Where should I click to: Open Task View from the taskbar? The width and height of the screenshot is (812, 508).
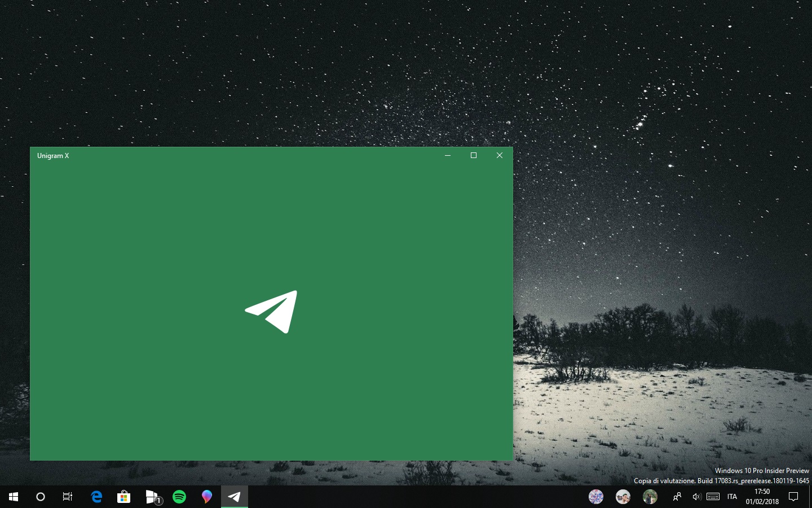68,497
